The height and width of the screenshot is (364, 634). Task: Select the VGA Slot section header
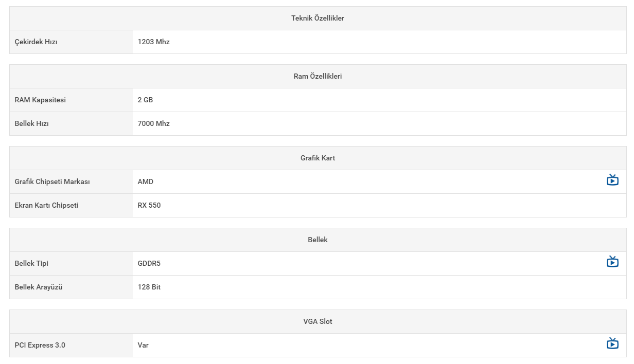318,321
